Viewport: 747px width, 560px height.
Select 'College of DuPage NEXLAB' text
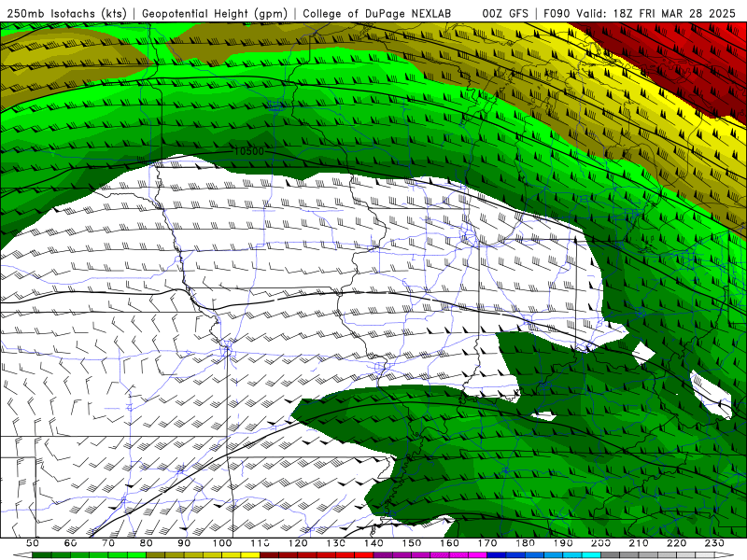(x=377, y=13)
